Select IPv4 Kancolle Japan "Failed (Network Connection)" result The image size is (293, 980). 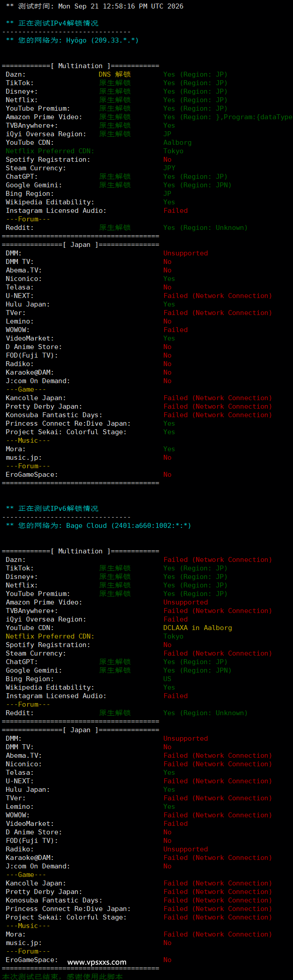(x=218, y=398)
